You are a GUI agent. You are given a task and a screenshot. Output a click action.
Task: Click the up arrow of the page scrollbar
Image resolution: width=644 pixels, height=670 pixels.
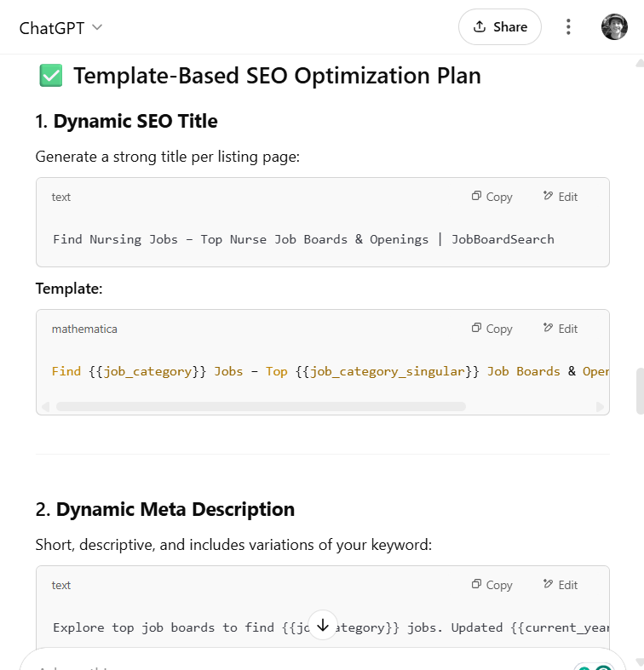click(639, 62)
